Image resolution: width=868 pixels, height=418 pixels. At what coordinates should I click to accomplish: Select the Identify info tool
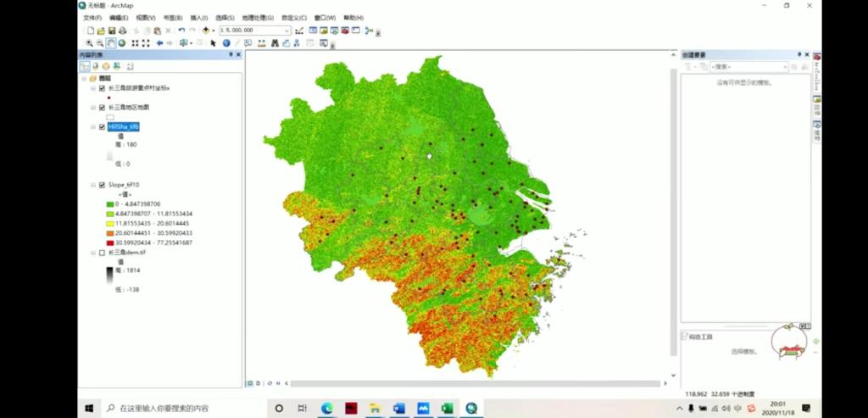point(226,43)
